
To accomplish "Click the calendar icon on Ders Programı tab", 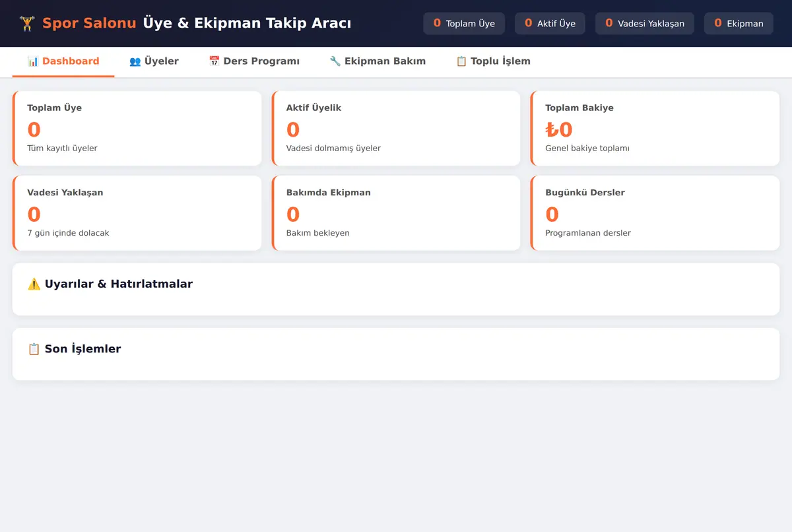I will click(x=214, y=61).
